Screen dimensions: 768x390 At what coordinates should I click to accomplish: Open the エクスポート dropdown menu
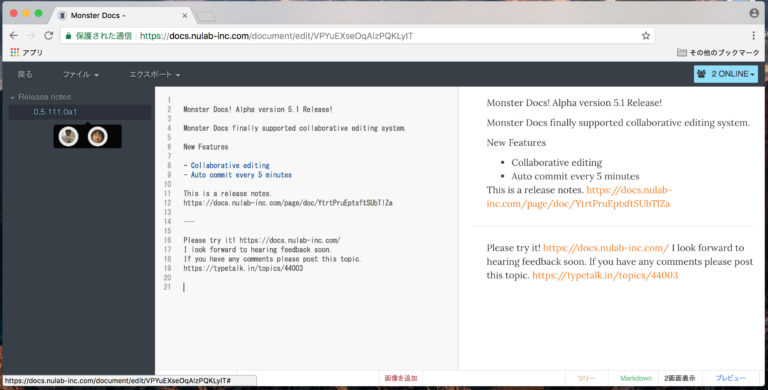(x=154, y=74)
